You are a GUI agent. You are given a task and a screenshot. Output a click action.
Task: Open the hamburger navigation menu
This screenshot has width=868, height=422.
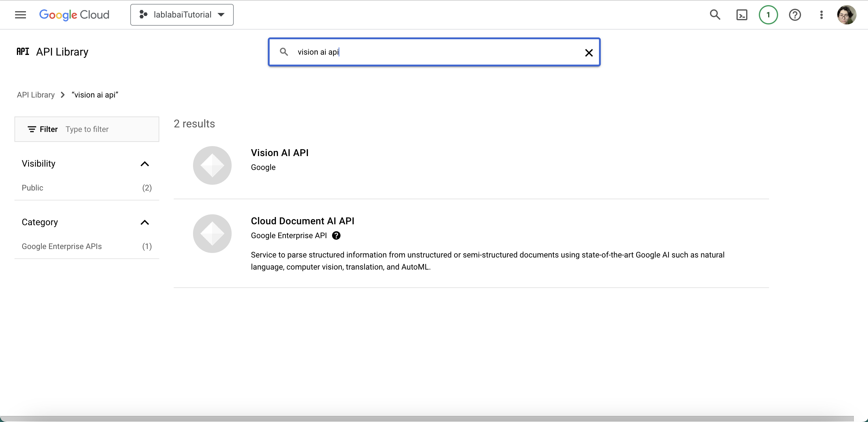[20, 15]
